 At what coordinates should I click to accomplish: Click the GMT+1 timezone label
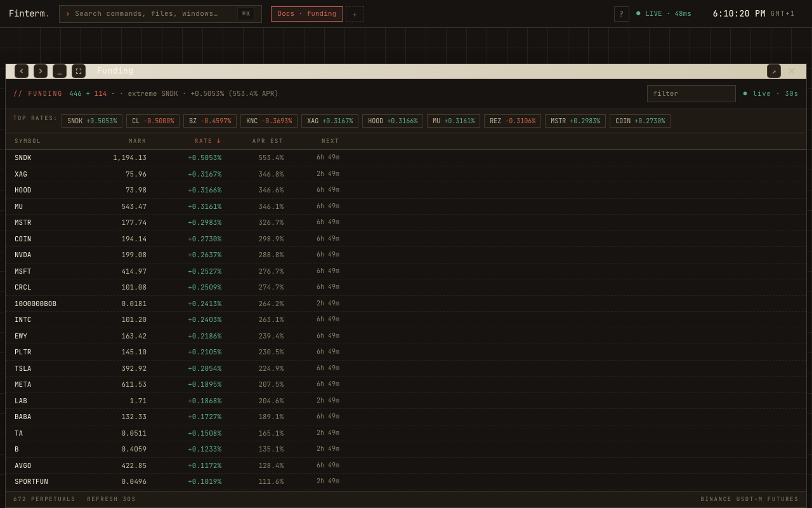(x=783, y=14)
